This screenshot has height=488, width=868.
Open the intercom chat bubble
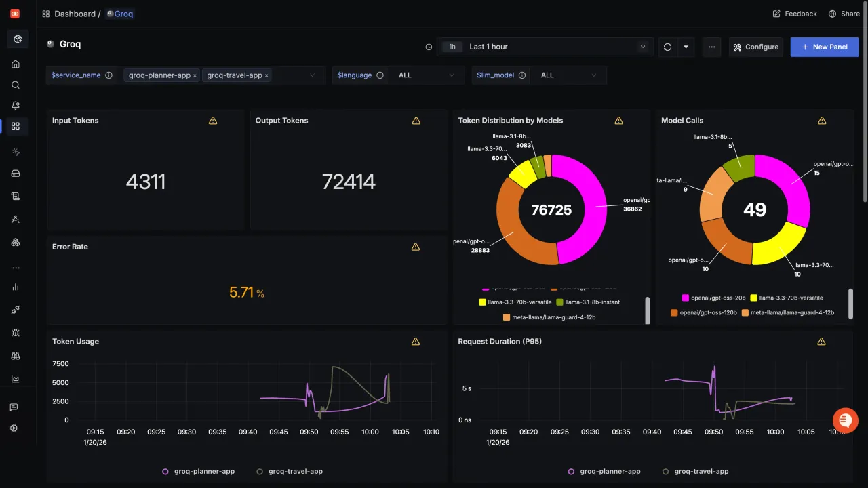click(x=845, y=420)
